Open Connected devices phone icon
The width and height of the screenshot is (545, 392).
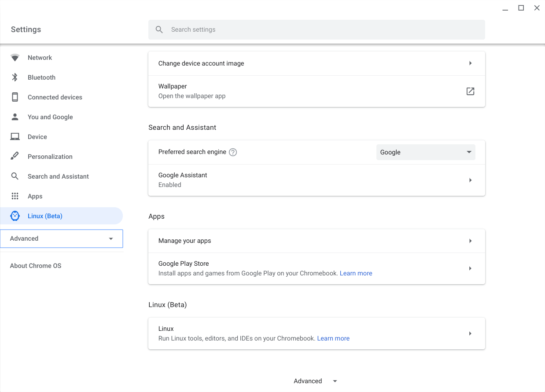click(15, 97)
